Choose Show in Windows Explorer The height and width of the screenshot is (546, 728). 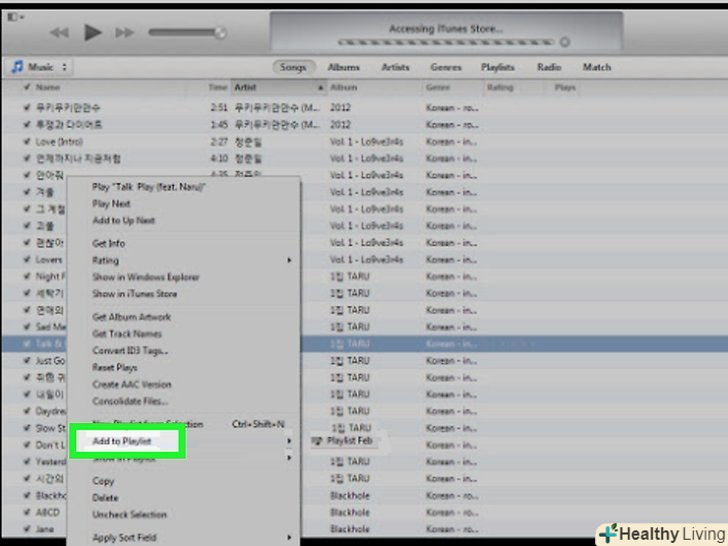[x=146, y=277]
